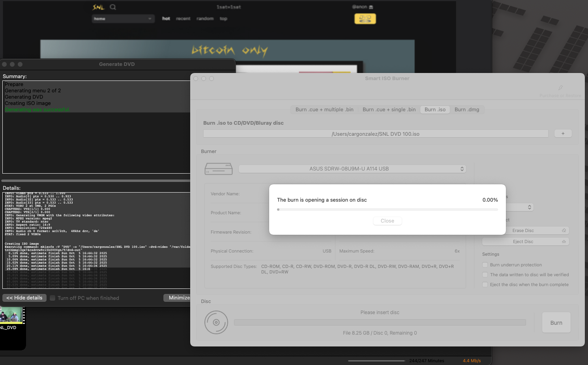Select the Burn .cue + single .bin tab

pyautogui.click(x=389, y=110)
